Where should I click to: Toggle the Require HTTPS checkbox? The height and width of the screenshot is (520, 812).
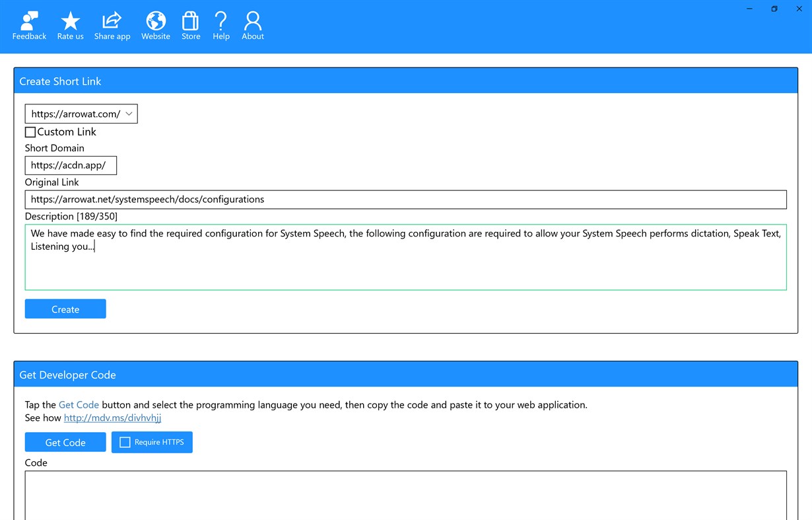pos(125,442)
